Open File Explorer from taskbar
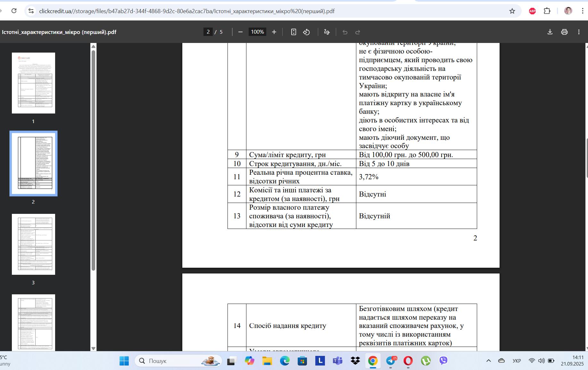The width and height of the screenshot is (588, 370). coord(267,361)
